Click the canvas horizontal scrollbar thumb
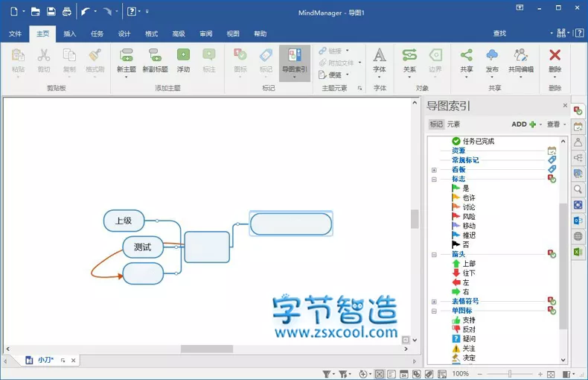This screenshot has width=588, height=380. 207,349
